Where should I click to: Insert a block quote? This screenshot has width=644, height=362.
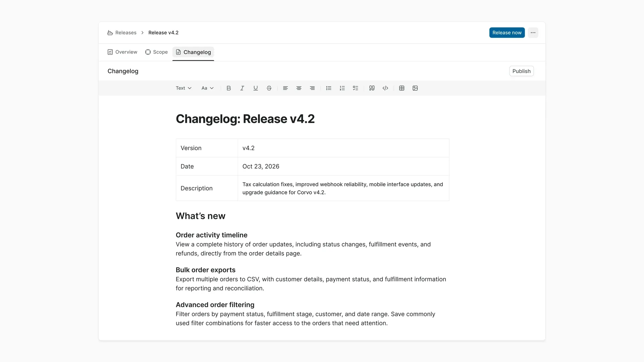(372, 88)
